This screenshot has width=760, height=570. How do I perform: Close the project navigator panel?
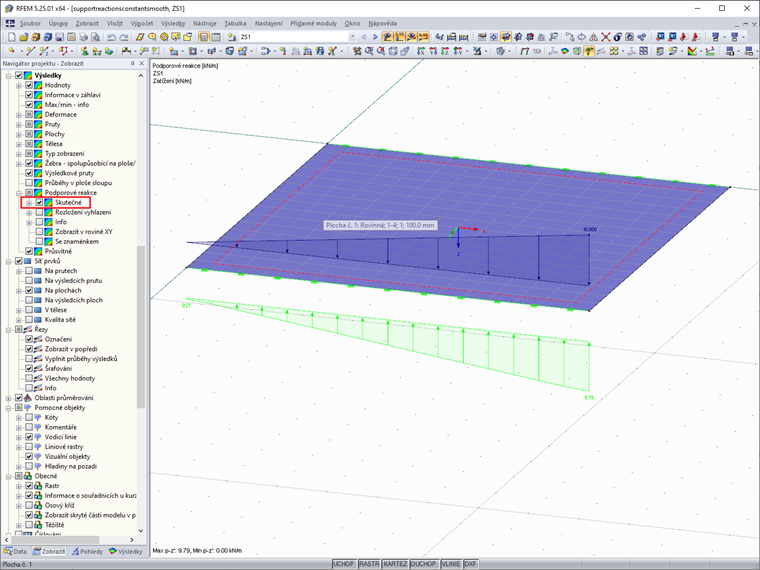(x=142, y=63)
